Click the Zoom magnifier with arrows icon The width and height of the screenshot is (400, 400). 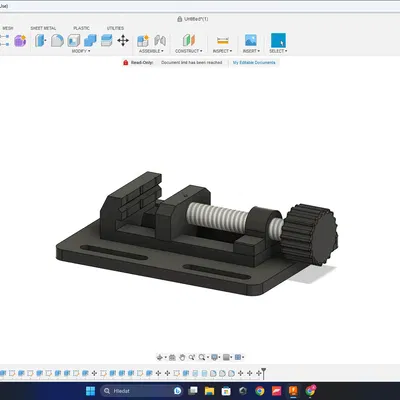pyautogui.click(x=191, y=357)
